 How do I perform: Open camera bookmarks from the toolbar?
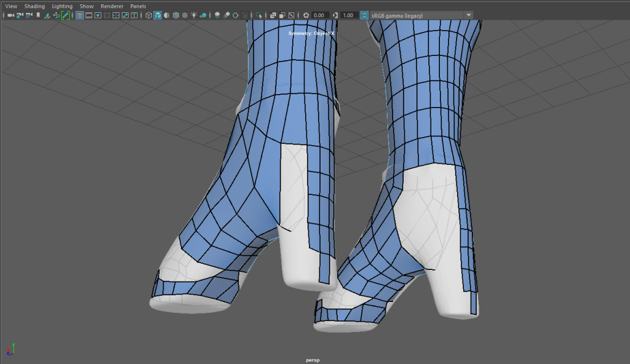[38, 15]
